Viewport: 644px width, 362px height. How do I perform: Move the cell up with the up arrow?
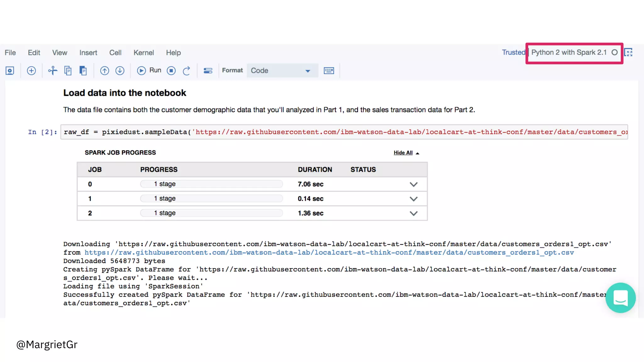point(104,71)
